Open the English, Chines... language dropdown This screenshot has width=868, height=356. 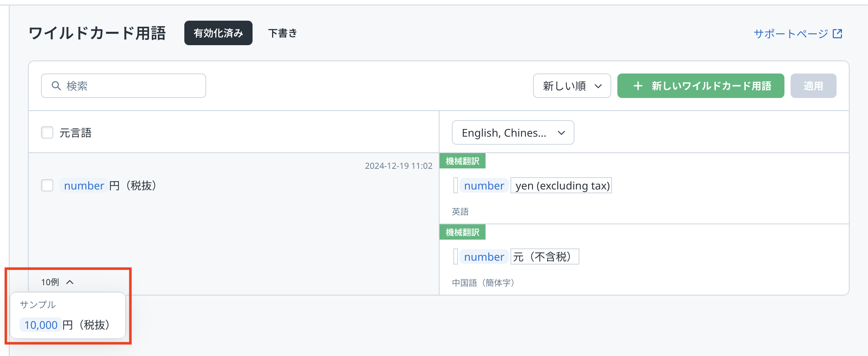coord(512,133)
